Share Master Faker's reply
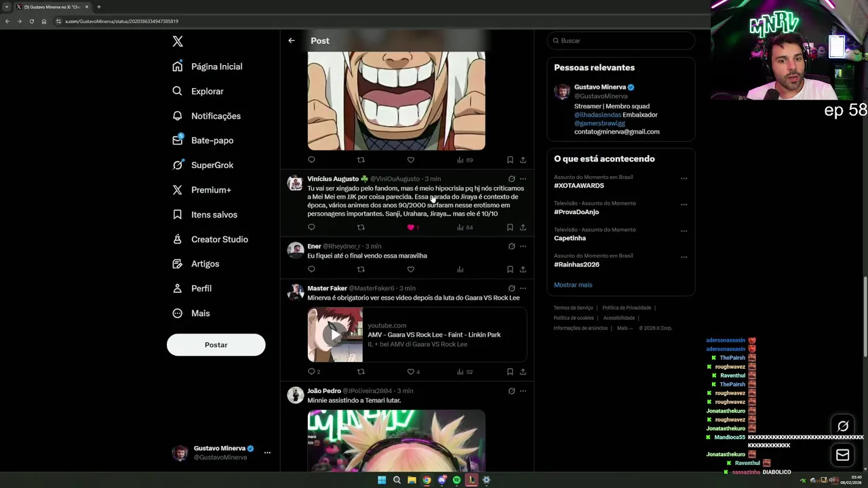 (523, 371)
